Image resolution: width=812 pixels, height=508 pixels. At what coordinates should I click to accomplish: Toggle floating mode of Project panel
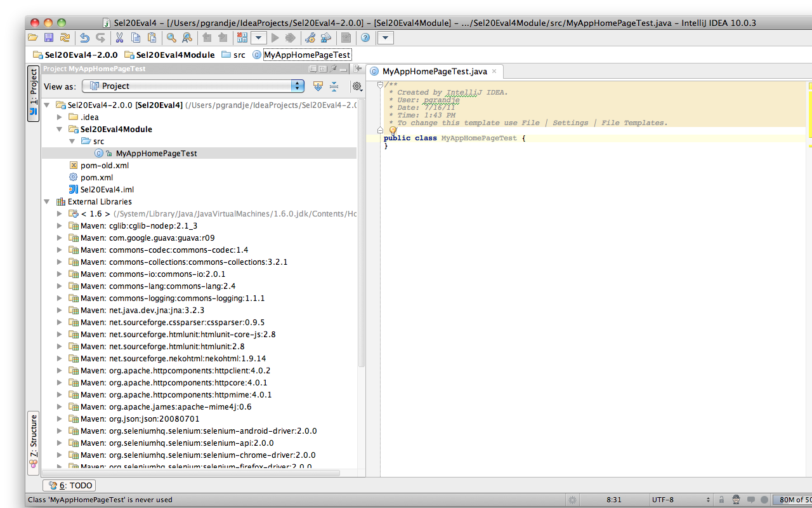313,69
